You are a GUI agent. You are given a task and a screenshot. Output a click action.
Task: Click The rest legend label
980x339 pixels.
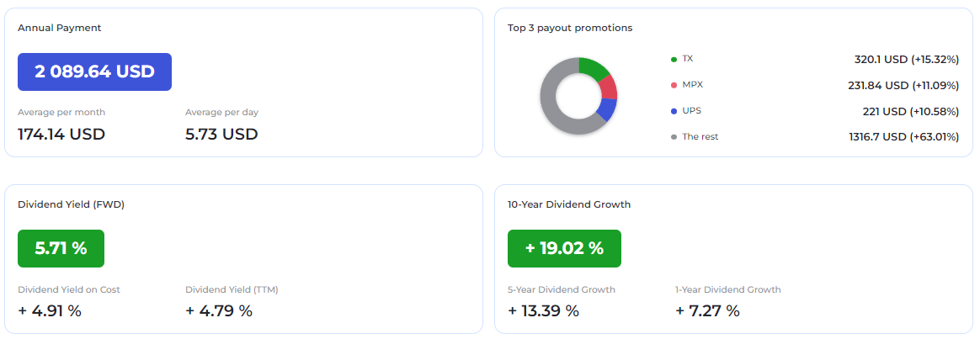pos(700,136)
